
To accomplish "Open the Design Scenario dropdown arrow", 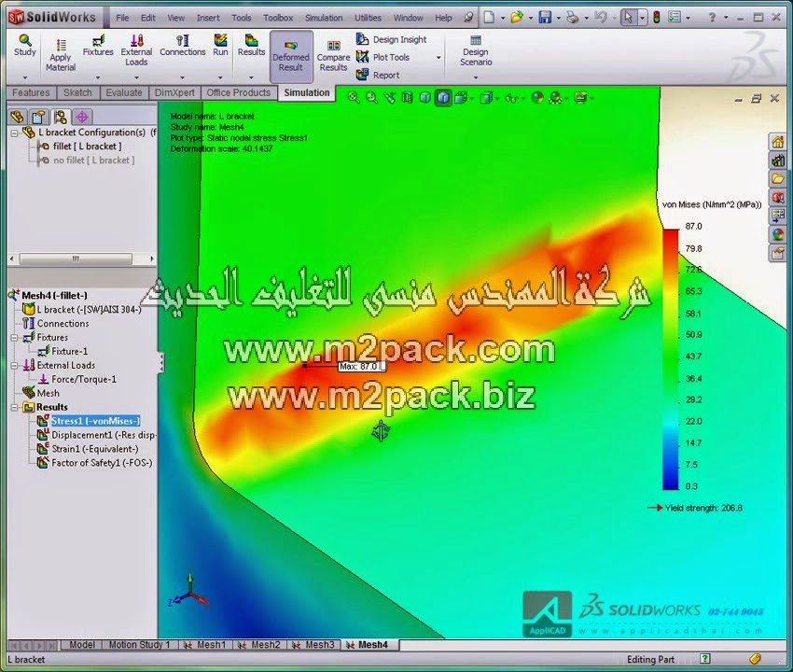I will tap(476, 77).
